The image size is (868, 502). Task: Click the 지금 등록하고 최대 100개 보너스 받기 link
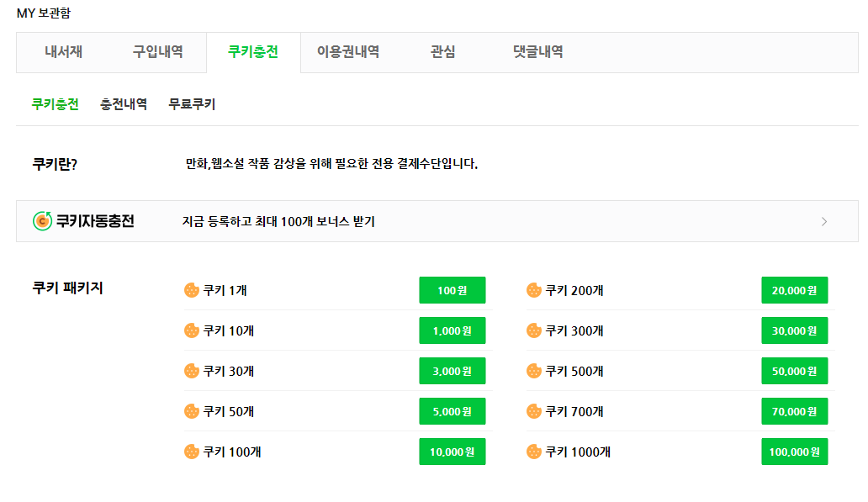[278, 222]
